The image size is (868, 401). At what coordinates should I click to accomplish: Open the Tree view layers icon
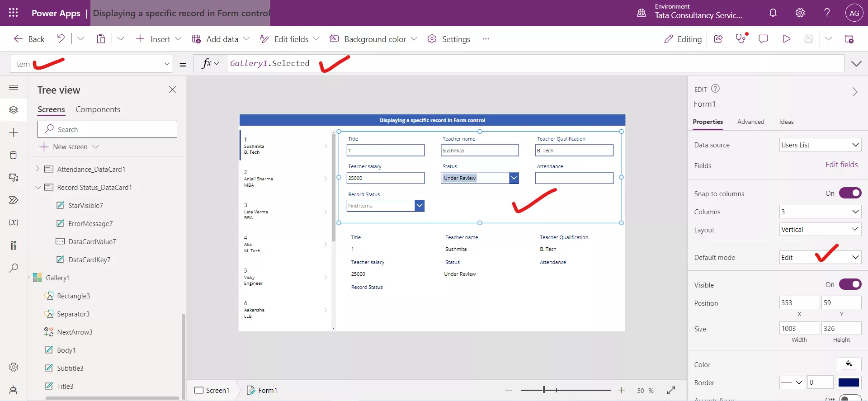[x=14, y=110]
